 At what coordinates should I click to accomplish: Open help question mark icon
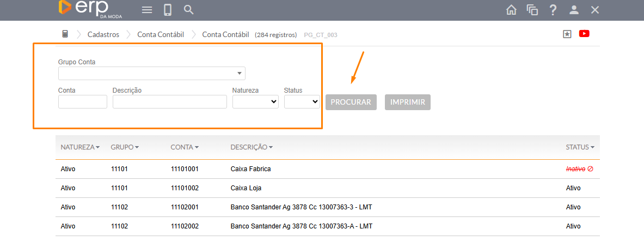coord(553,10)
